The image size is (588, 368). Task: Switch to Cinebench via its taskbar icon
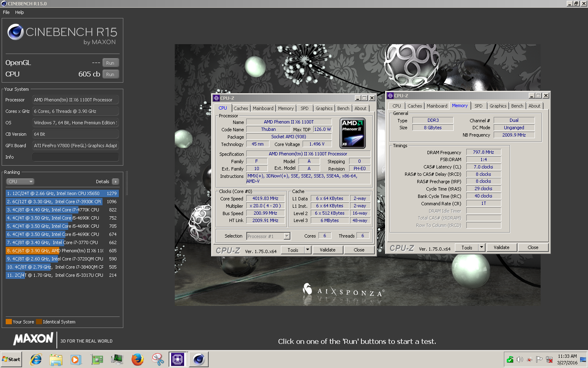pyautogui.click(x=199, y=359)
